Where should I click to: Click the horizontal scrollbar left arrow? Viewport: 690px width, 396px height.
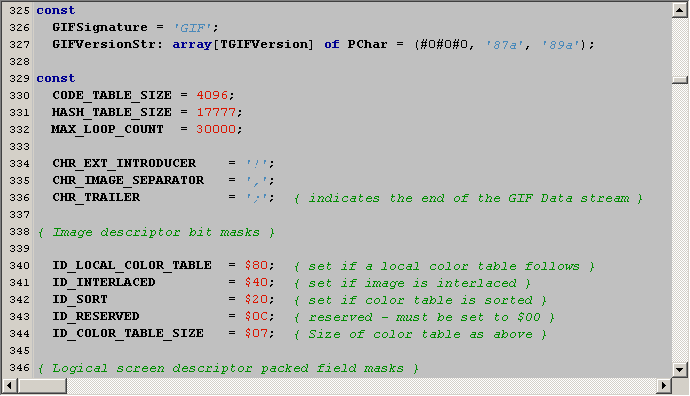tap(10, 386)
